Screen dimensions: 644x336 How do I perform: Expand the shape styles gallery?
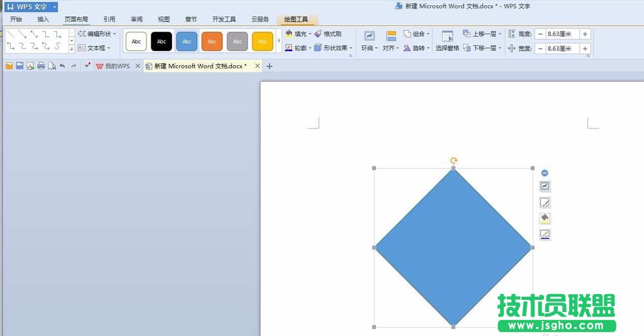tap(279, 41)
